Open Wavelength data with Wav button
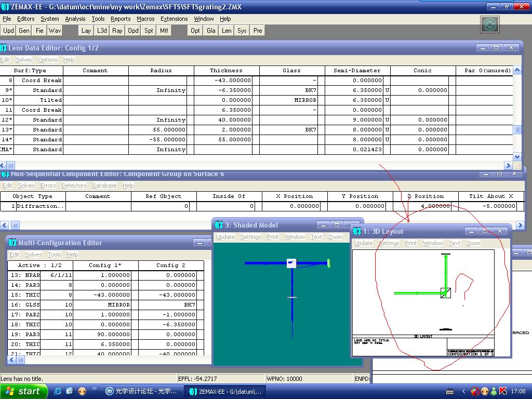Image resolution: width=532 pixels, height=399 pixels. click(x=55, y=31)
